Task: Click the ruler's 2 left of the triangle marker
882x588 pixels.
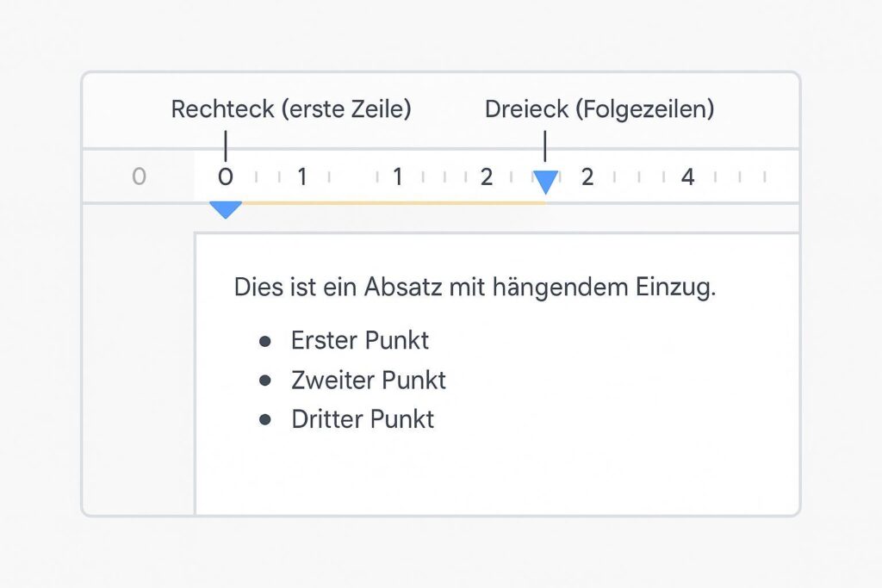Action: (x=487, y=177)
